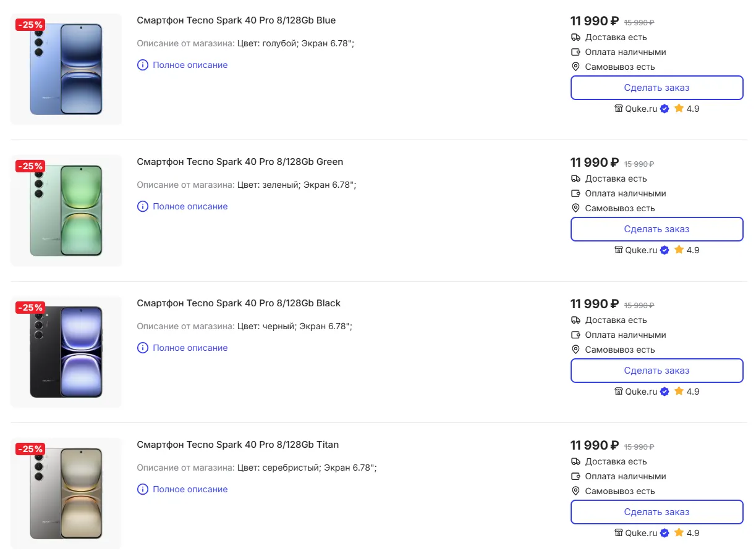Click the blue Tecno Spark phone image
This screenshot has height=554, width=756.
coord(66,69)
